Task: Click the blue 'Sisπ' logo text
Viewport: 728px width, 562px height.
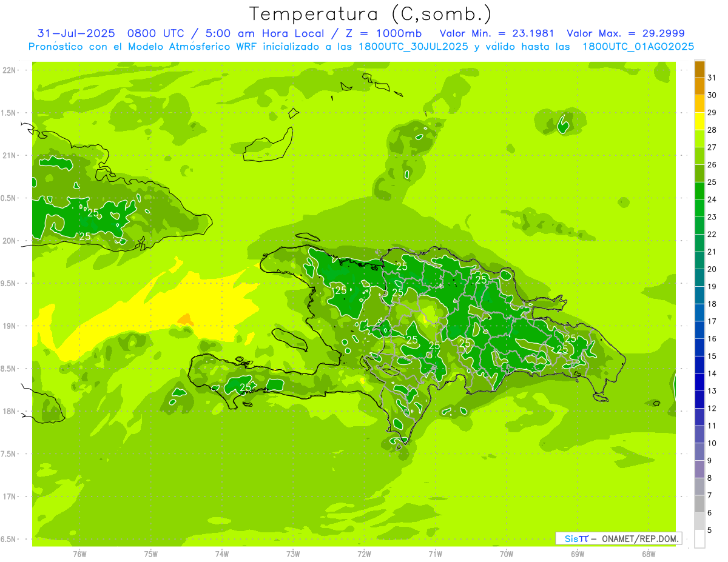Action: click(x=576, y=538)
